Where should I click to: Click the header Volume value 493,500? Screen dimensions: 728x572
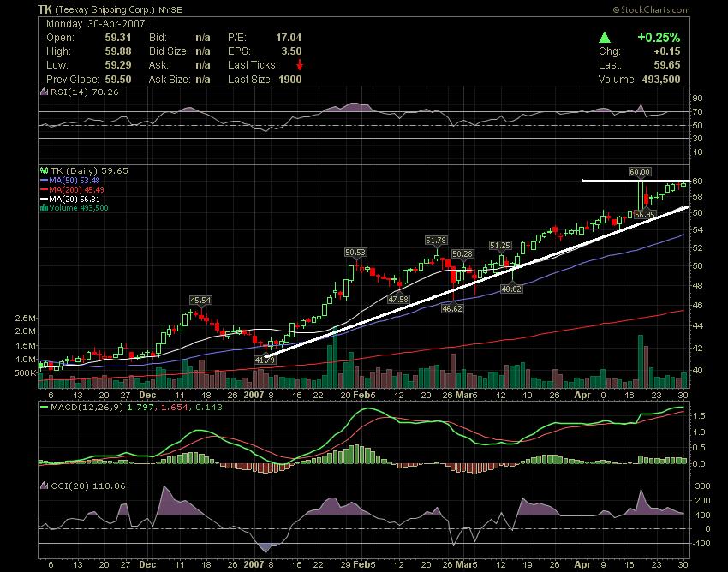(661, 80)
